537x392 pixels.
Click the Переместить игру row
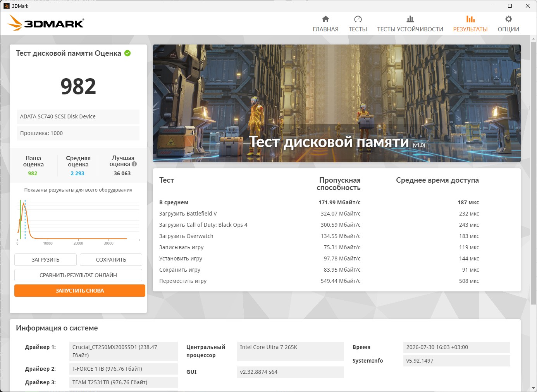pyautogui.click(x=337, y=281)
